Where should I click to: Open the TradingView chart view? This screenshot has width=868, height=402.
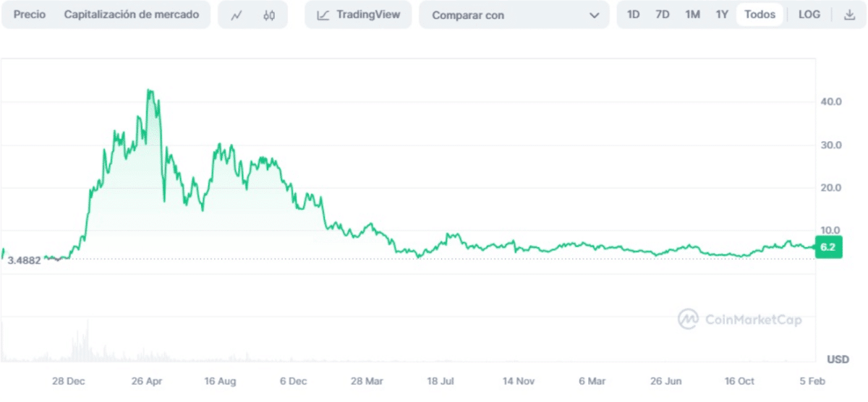[x=358, y=15]
